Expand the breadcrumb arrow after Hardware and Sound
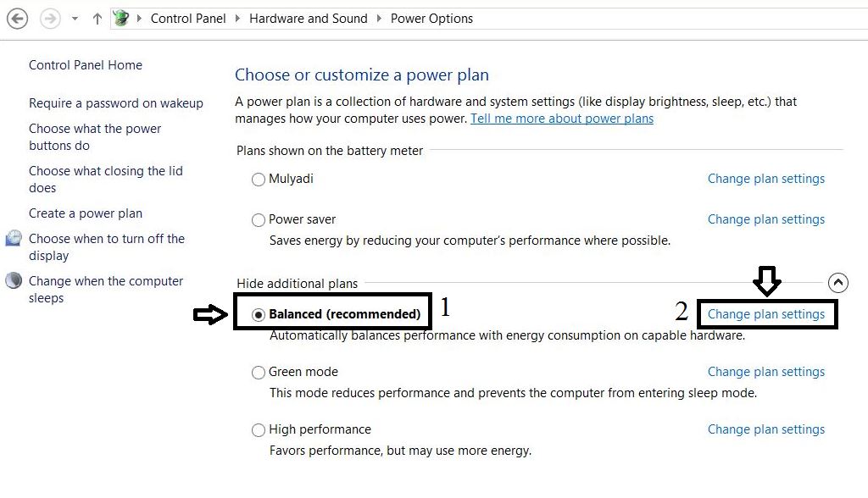 pos(379,19)
